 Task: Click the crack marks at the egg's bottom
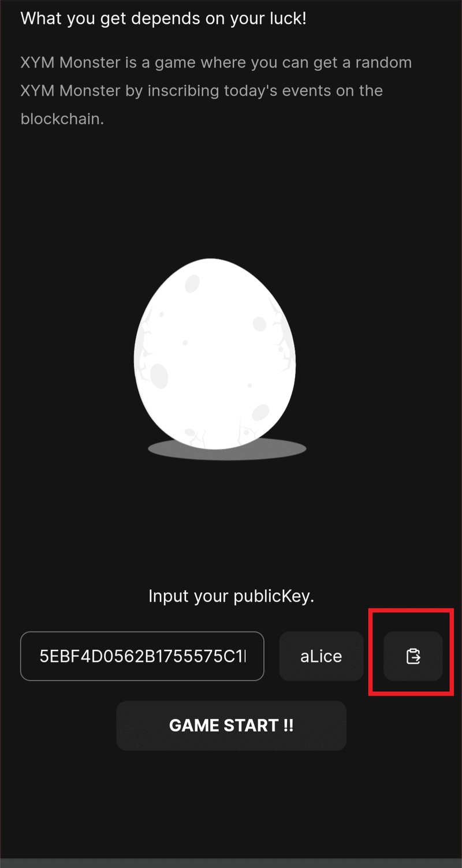tap(222, 433)
